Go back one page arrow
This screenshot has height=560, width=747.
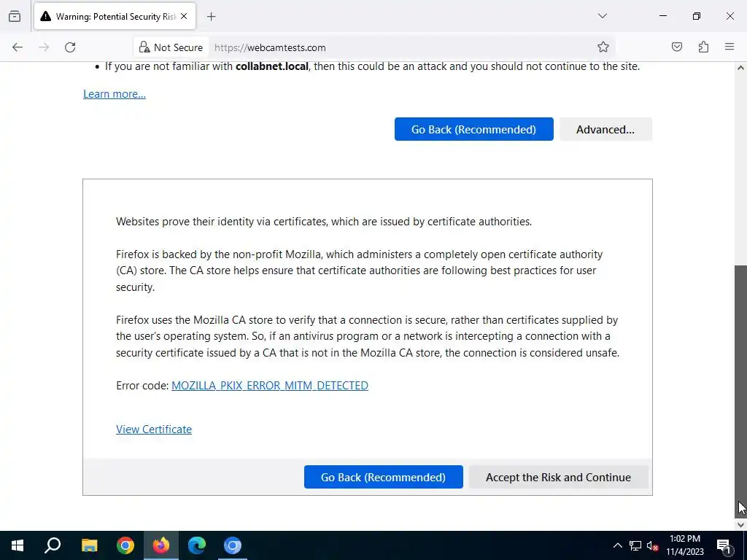pyautogui.click(x=18, y=47)
